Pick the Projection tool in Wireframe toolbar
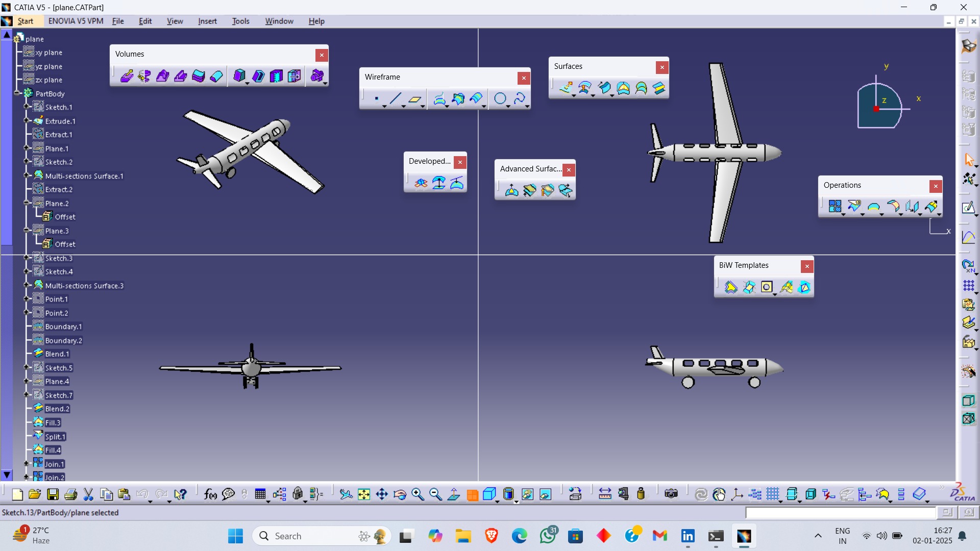The width and height of the screenshot is (980, 551). (439, 98)
